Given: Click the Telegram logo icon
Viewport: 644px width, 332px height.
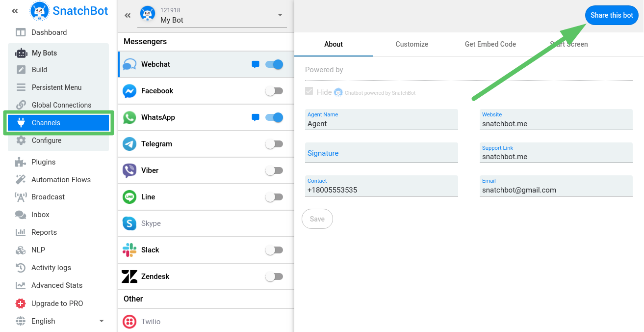Looking at the screenshot, I should point(129,144).
